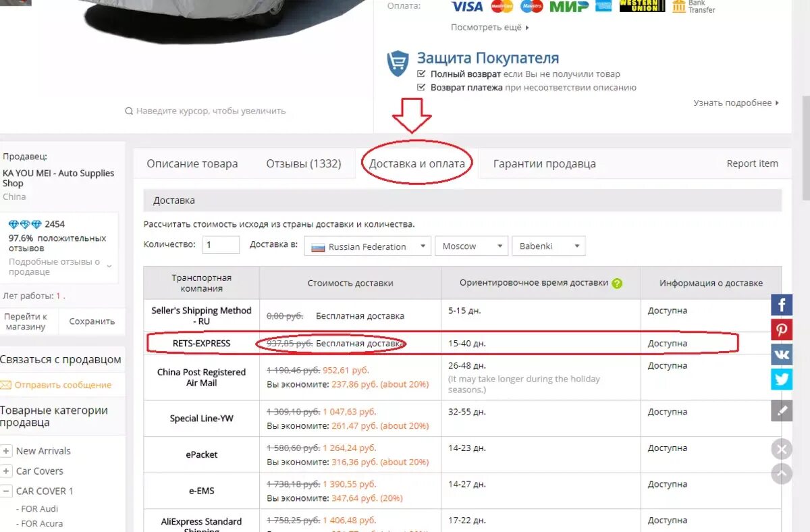
Task: Click the pencil edit icon in sidebar
Action: coord(782,410)
